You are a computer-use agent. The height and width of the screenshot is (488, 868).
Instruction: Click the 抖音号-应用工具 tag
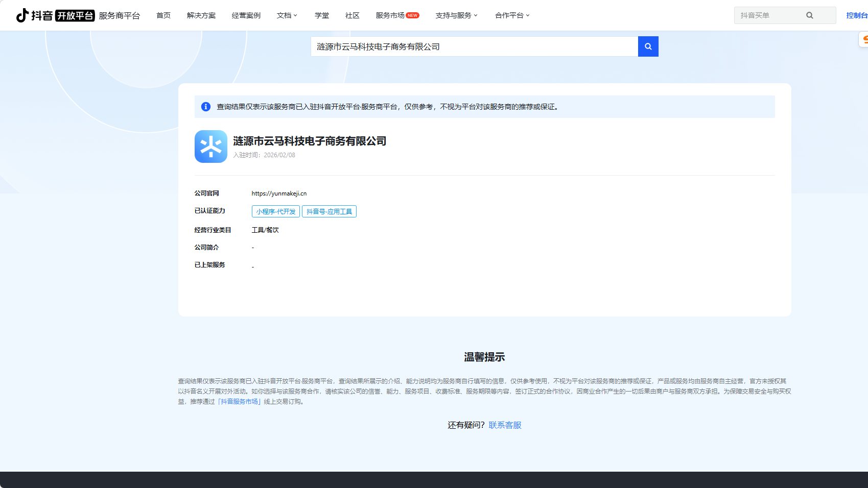tap(329, 211)
